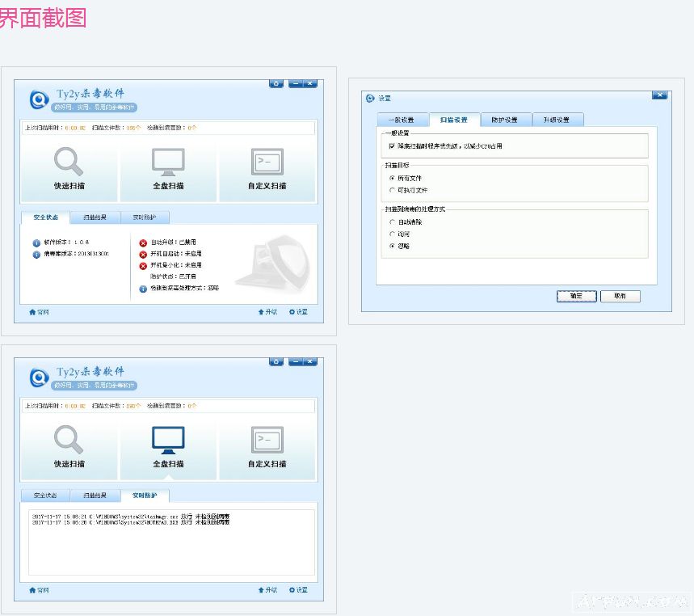Screen dimensions: 694x616
Task: Confirm settings with the 确定 button
Action: tap(575, 296)
